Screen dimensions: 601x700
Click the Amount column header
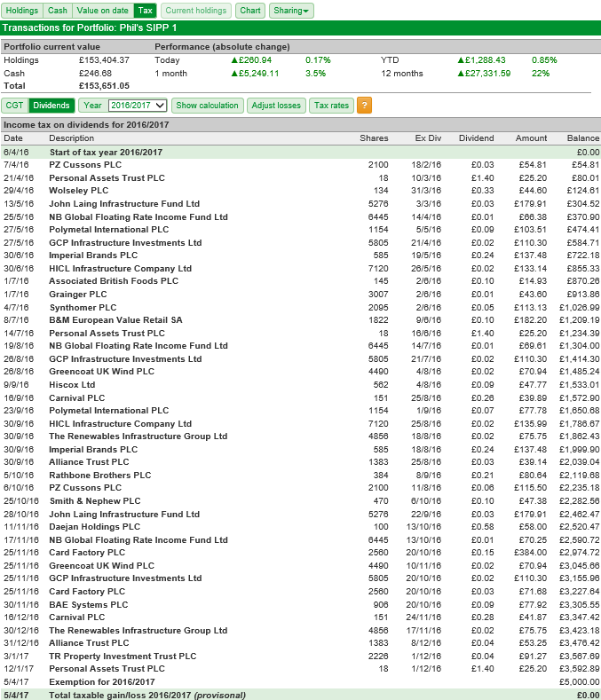coord(531,138)
